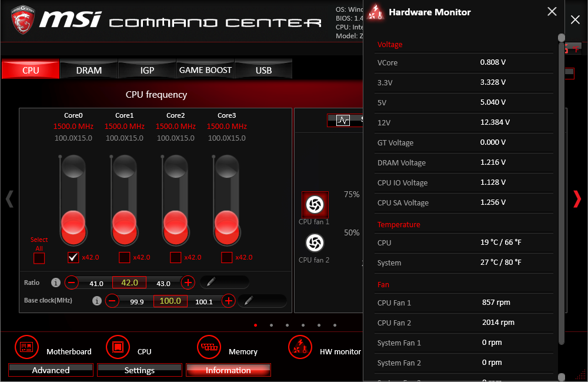This screenshot has width=588, height=382.
Task: Select the CPU fan 1 icon
Action: (315, 204)
